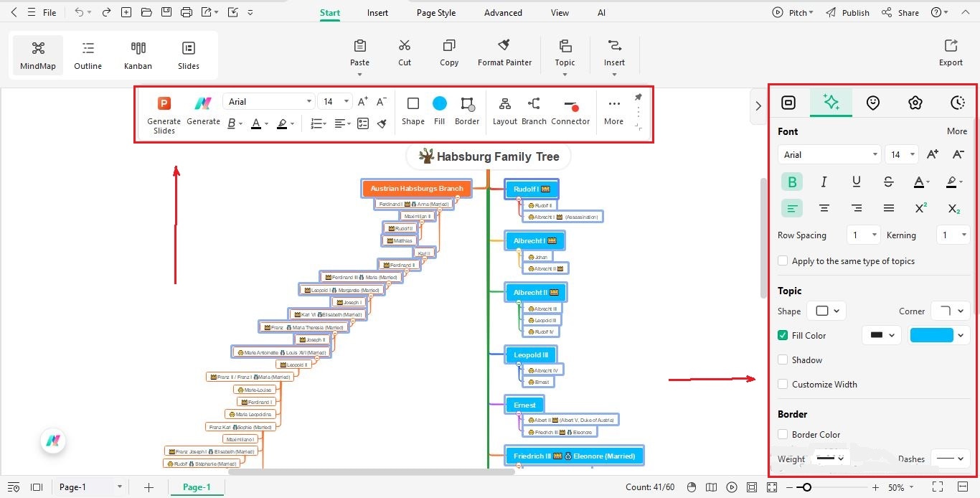Open the Start ribbon tab
980x498 pixels.
330,13
